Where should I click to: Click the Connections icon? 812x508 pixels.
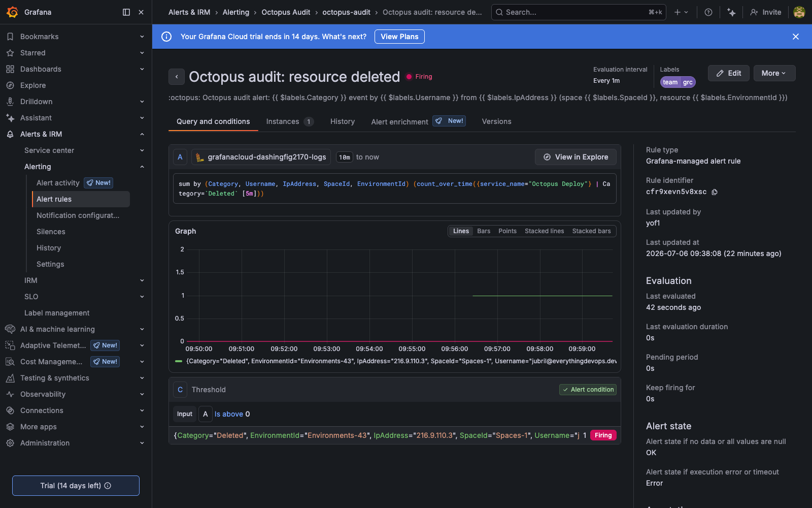click(x=10, y=410)
